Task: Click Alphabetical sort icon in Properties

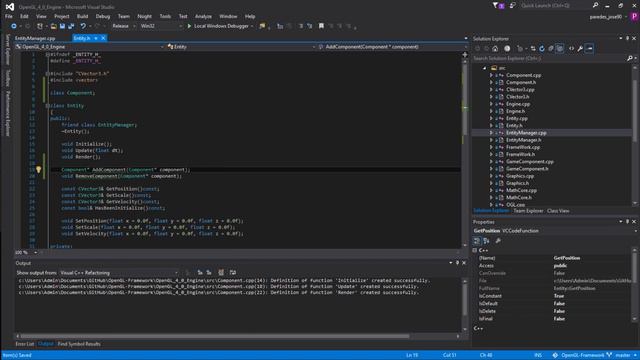Action: pyautogui.click(x=486, y=241)
